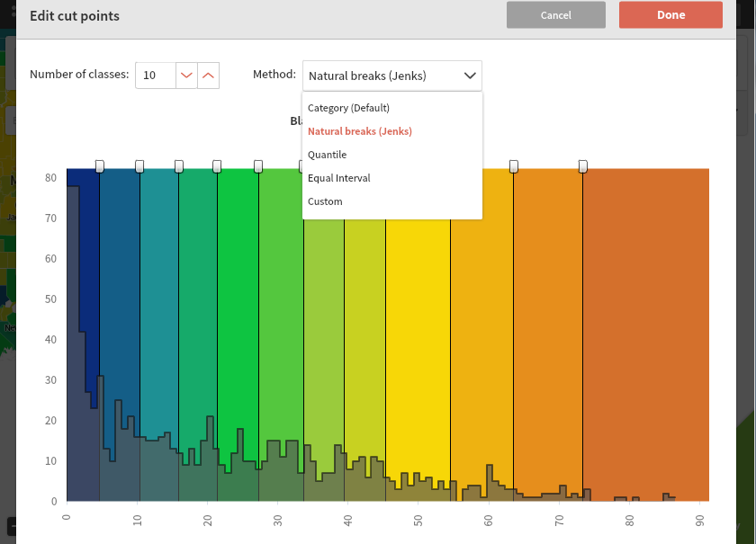
Task: Click the dark orange rightmost class band
Action: pos(645,334)
